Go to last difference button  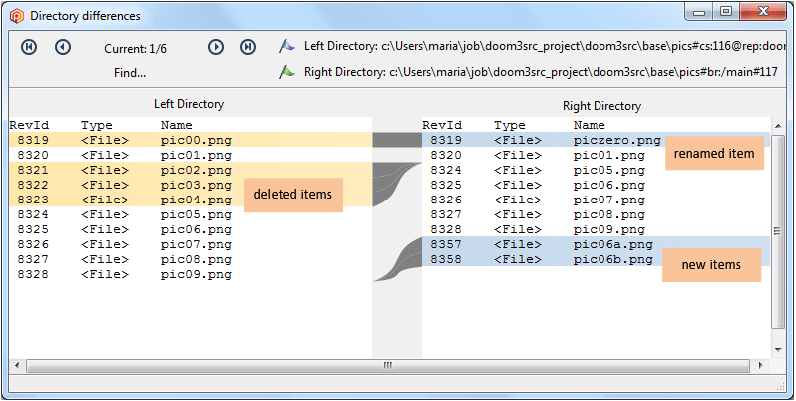tap(247, 47)
